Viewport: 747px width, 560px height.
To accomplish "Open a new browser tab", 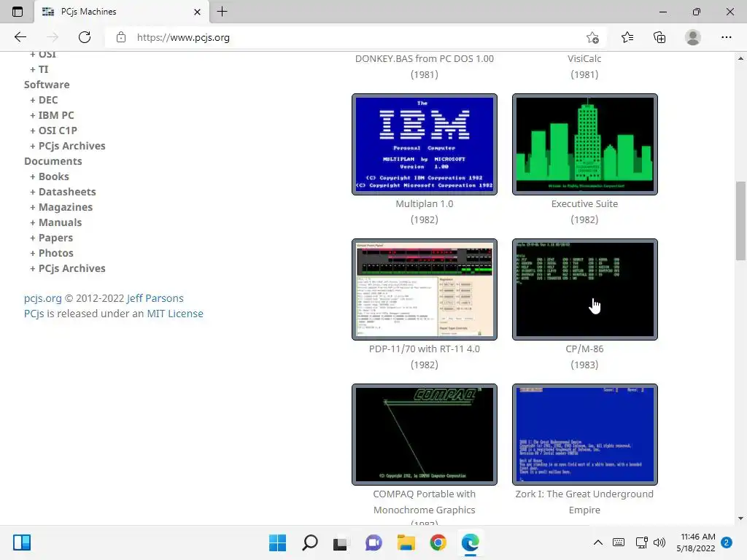I will pos(222,12).
